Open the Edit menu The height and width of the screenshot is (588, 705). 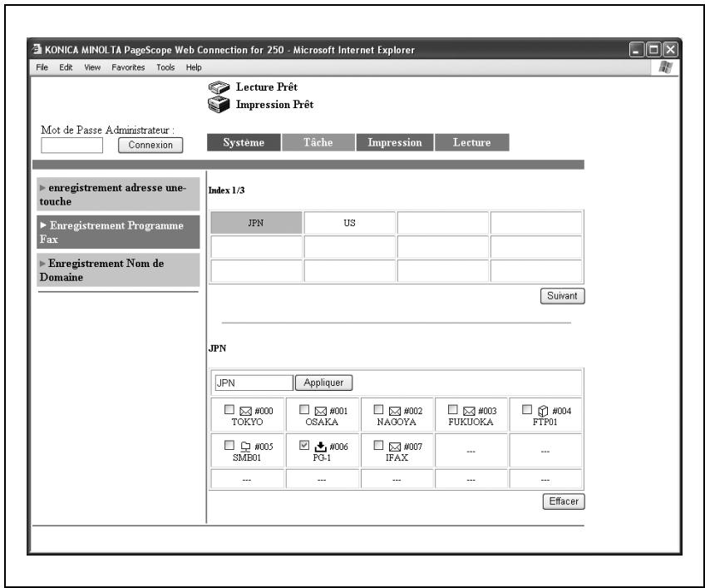[66, 67]
